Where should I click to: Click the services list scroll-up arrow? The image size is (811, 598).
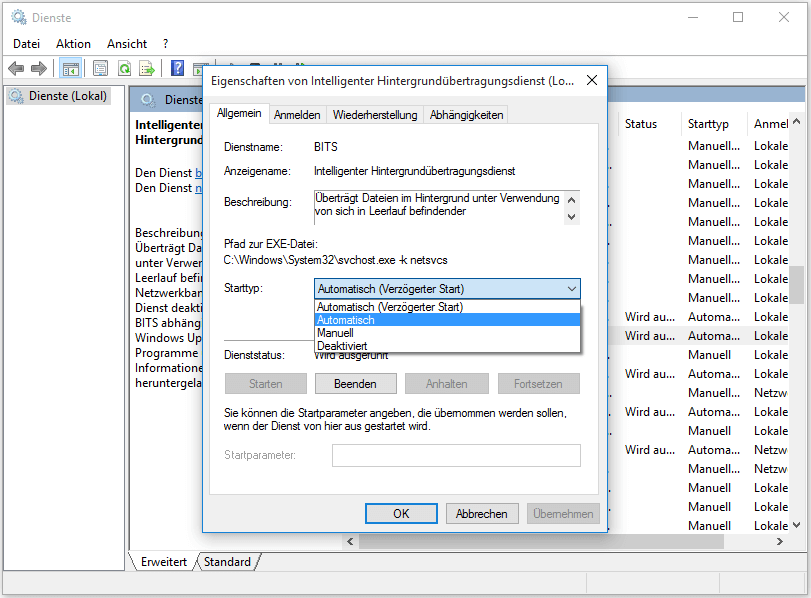tap(797, 122)
